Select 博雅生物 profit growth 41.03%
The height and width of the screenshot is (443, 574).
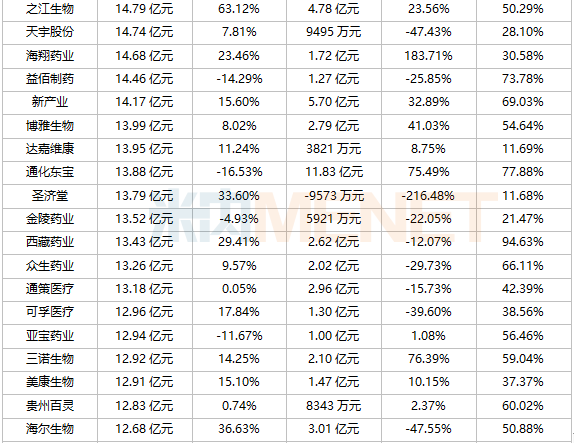pos(428,126)
